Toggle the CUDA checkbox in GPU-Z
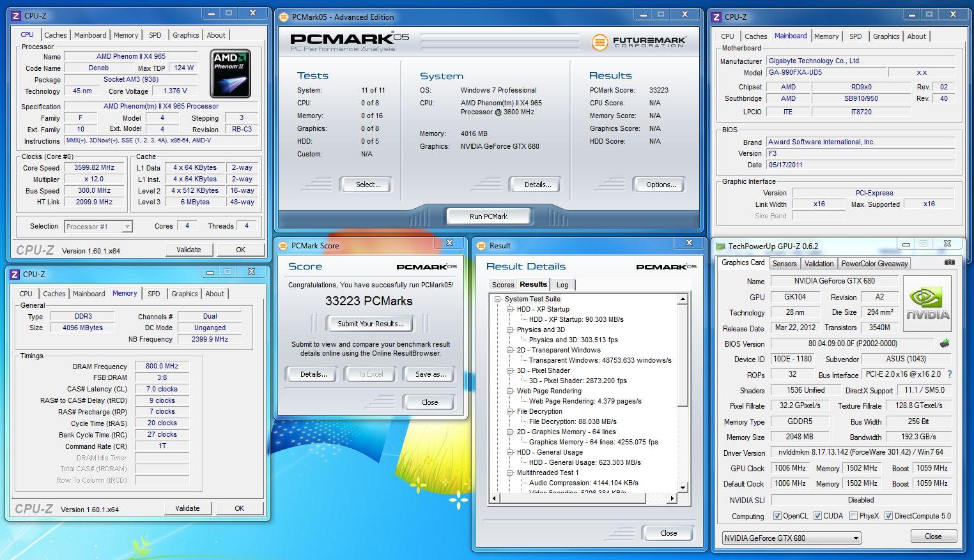Image resolution: width=974 pixels, height=560 pixels. pos(817,516)
